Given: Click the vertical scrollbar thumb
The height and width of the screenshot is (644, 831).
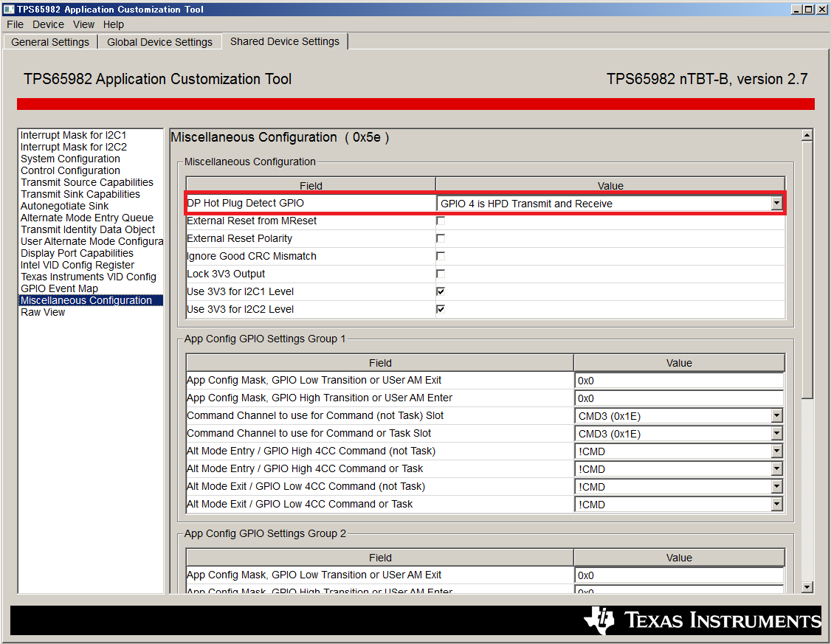Looking at the screenshot, I should tap(807, 270).
